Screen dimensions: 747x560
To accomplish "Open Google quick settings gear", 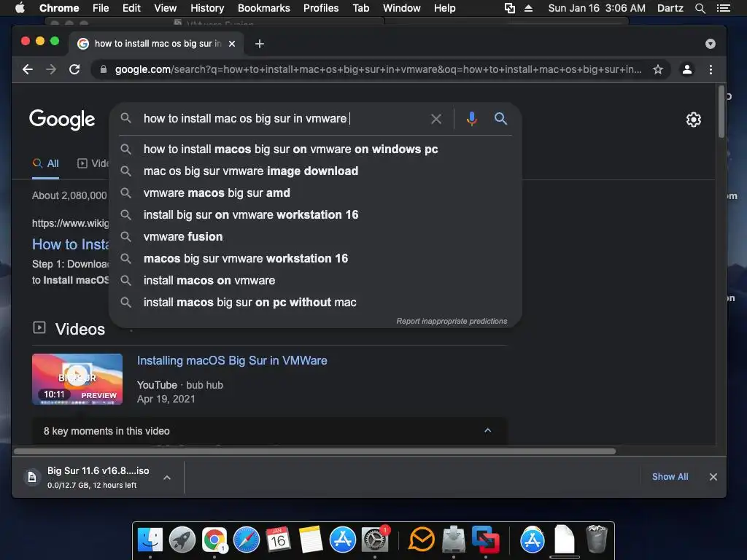I will click(694, 120).
